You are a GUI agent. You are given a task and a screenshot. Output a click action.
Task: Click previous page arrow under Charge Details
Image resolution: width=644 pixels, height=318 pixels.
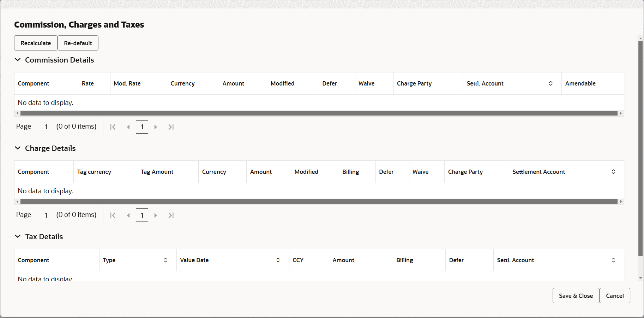(128, 215)
